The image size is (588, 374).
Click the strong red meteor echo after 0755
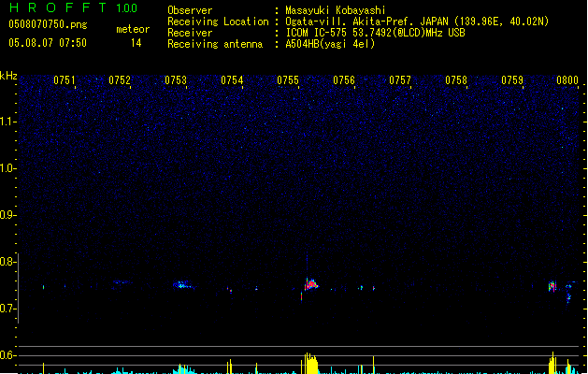[x=311, y=284]
